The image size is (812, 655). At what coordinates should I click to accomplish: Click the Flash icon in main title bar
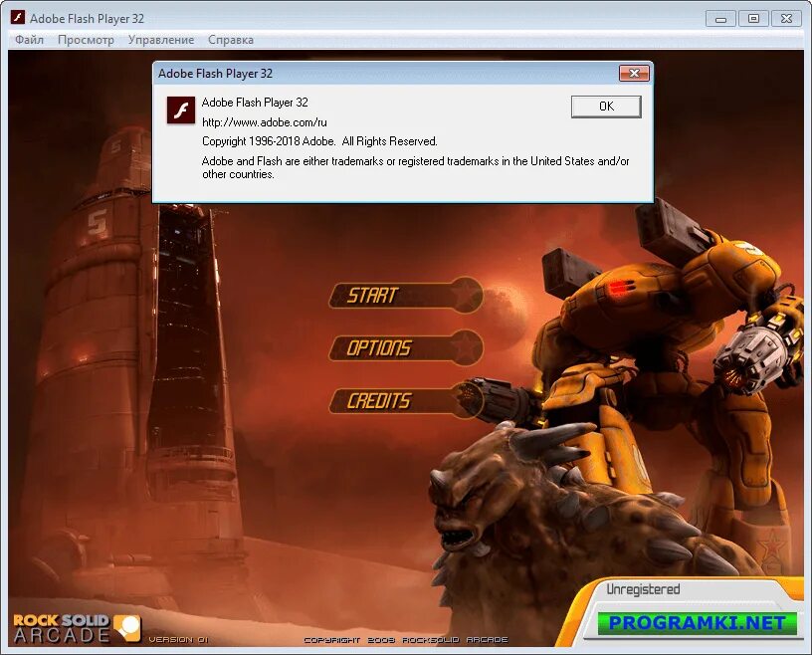tap(18, 18)
